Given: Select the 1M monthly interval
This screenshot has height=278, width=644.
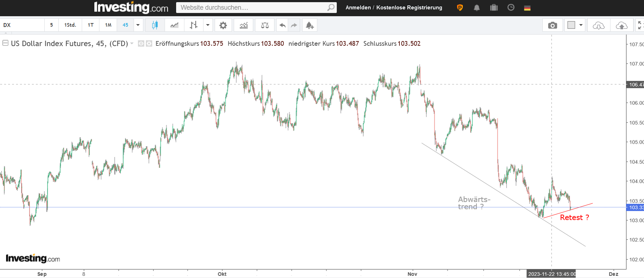Looking at the screenshot, I should (108, 25).
